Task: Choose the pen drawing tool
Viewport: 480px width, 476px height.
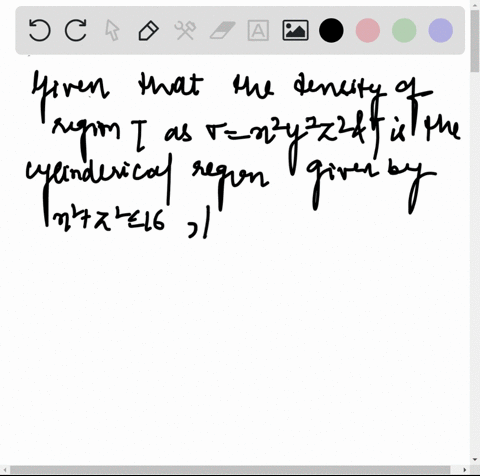Action: tap(148, 31)
